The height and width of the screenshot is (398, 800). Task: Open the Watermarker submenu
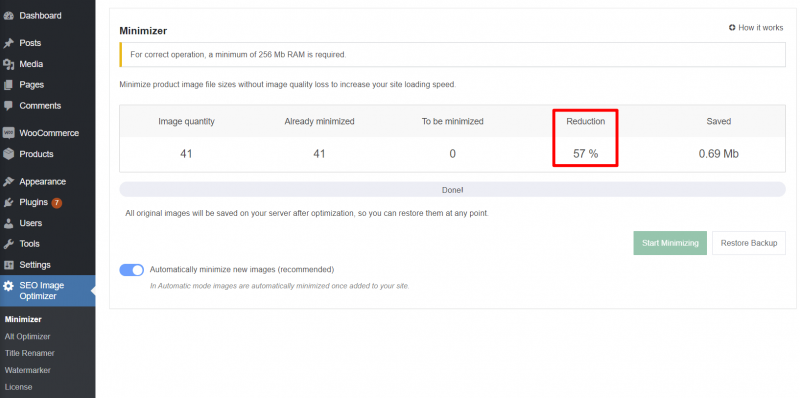point(28,370)
